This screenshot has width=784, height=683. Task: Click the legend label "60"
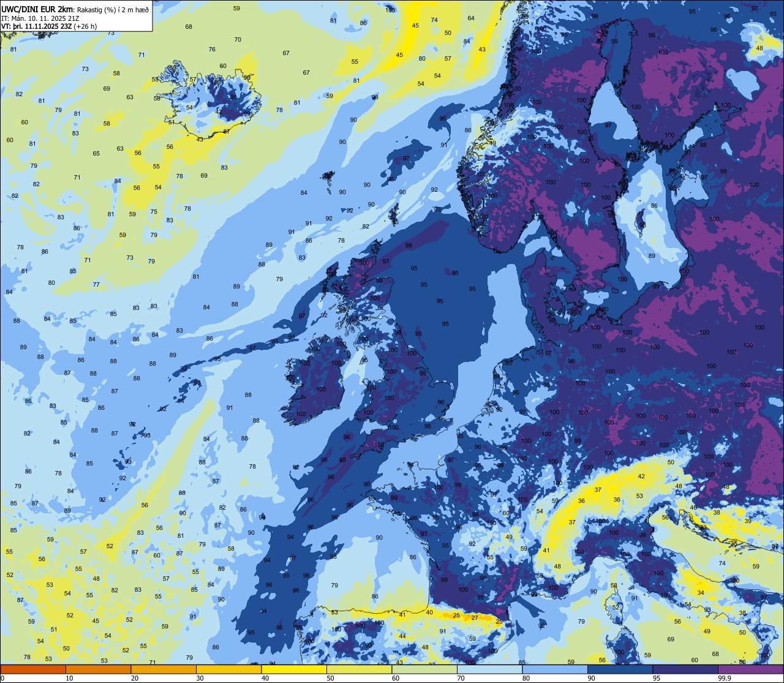tap(396, 678)
